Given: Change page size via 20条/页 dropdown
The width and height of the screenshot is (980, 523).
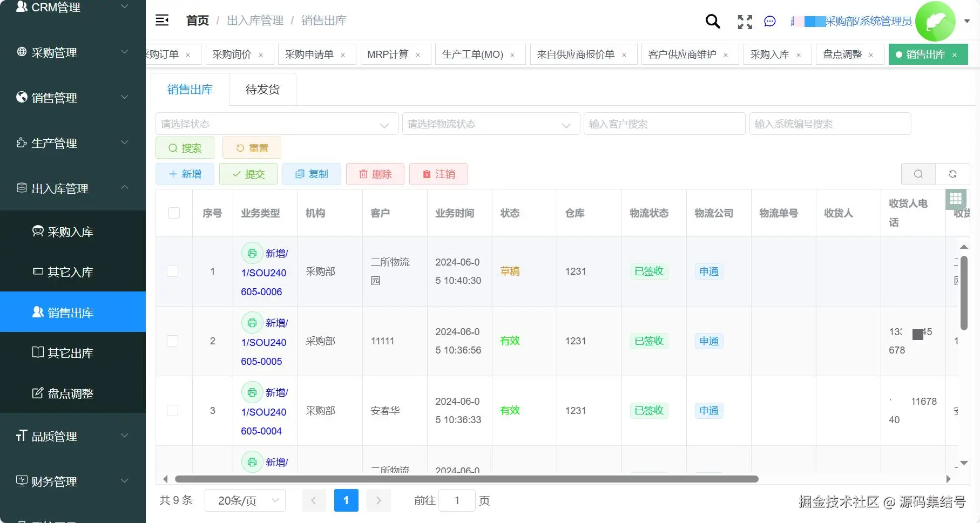Looking at the screenshot, I should [x=245, y=500].
